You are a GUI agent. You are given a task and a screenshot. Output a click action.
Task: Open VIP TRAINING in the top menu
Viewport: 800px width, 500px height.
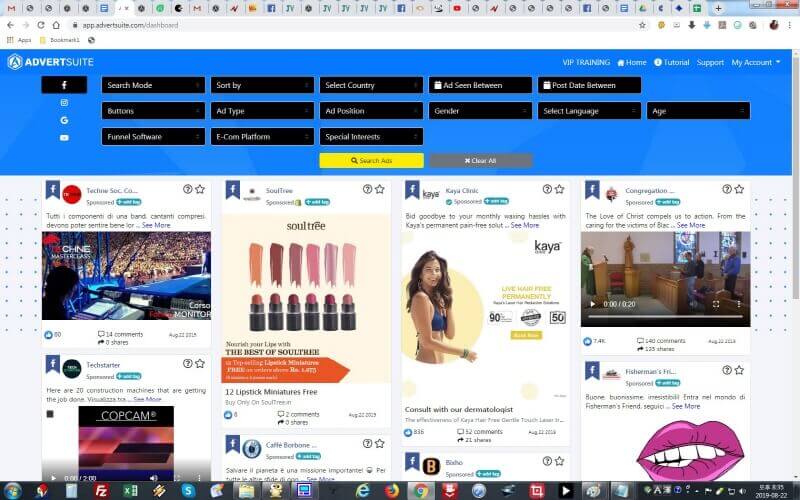[586, 62]
